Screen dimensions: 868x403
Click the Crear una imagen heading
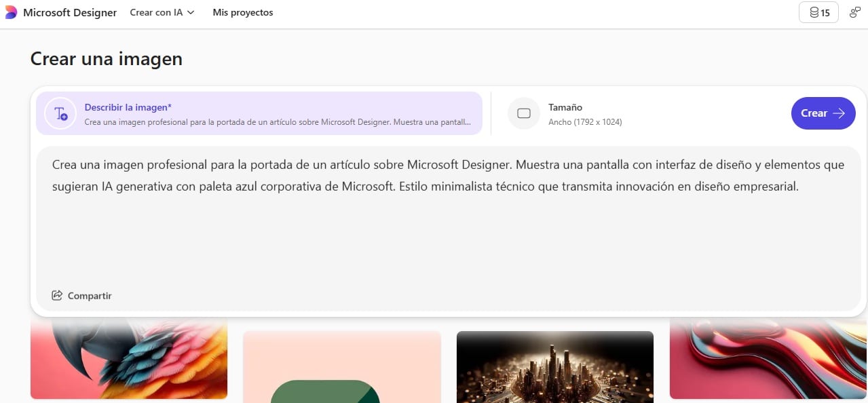(107, 59)
